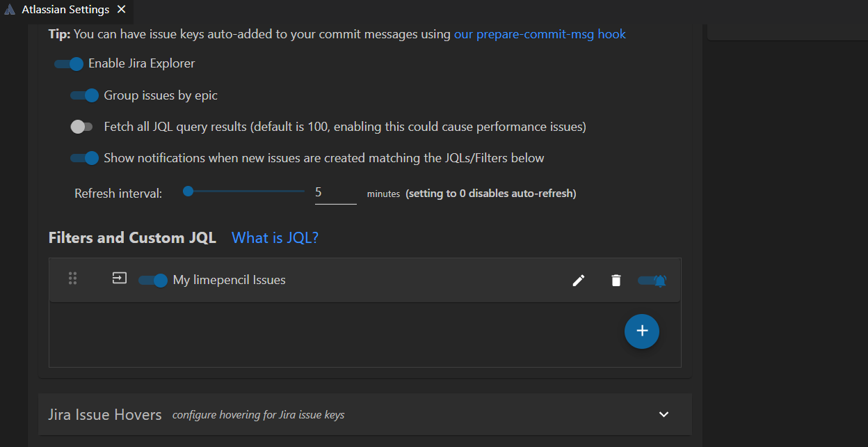
Task: Click the Refresh interval slider handle
Action: tap(188, 191)
